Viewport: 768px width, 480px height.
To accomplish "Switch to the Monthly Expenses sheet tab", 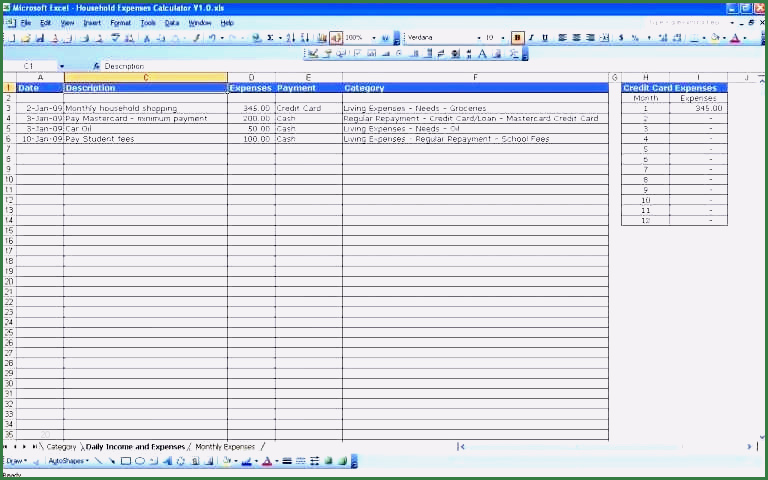I will [x=225, y=447].
